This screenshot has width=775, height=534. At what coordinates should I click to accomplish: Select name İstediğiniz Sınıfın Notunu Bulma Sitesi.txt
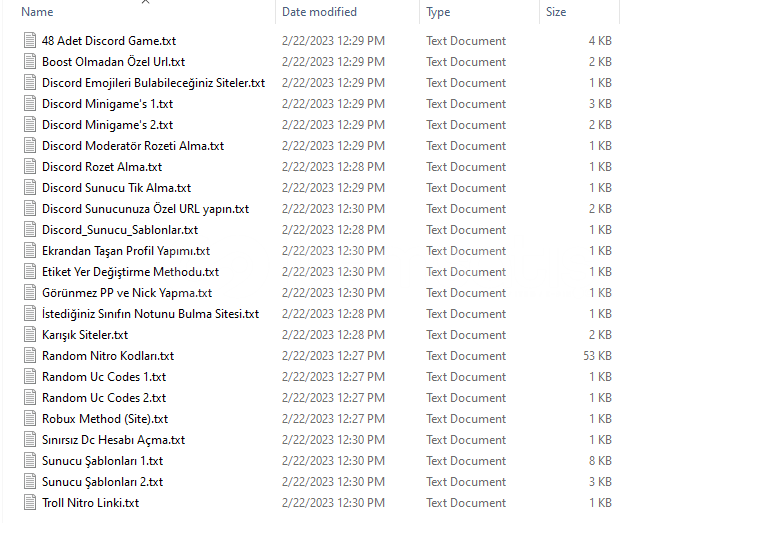(x=150, y=314)
